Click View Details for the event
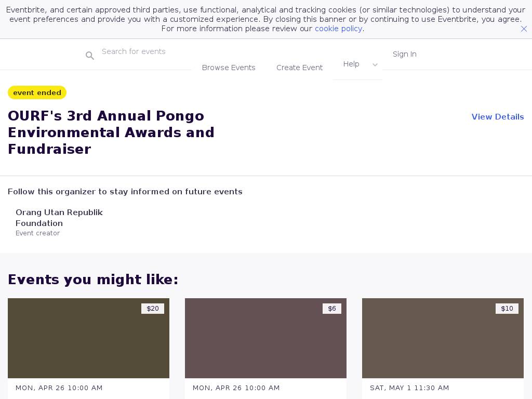Image resolution: width=532 pixels, height=399 pixels. pyautogui.click(x=497, y=117)
